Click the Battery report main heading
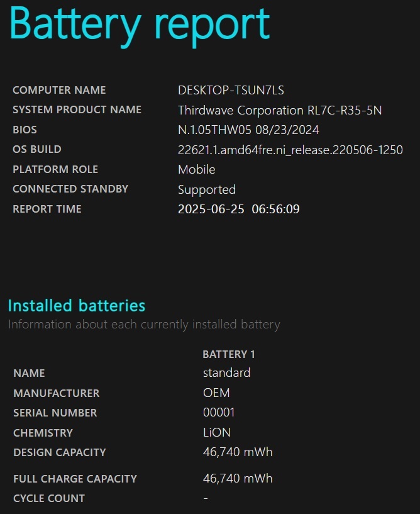 point(140,24)
